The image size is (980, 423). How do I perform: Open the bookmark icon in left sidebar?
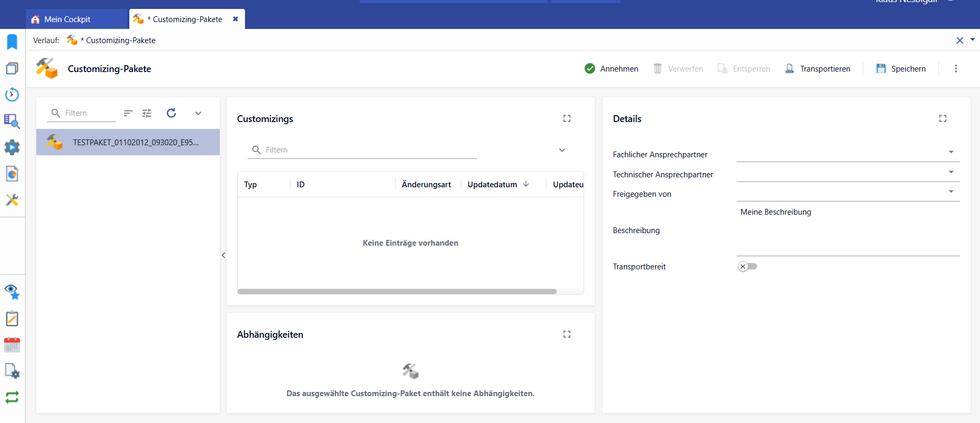[x=12, y=42]
